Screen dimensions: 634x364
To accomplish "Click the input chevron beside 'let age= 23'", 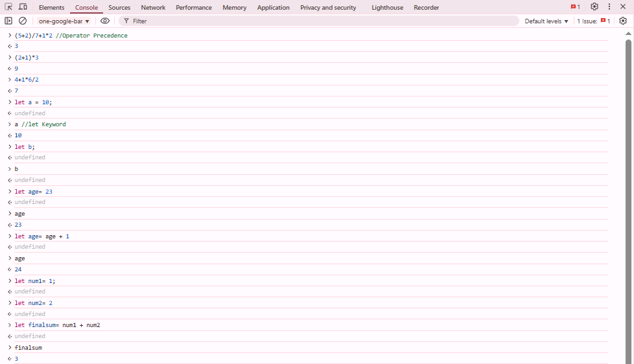I will click(x=10, y=191).
